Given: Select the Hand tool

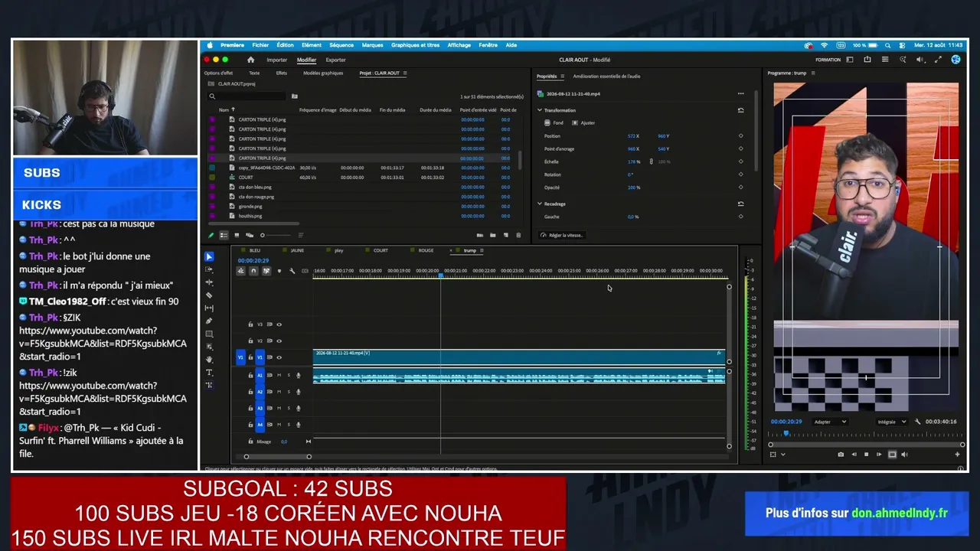Looking at the screenshot, I should 209,359.
